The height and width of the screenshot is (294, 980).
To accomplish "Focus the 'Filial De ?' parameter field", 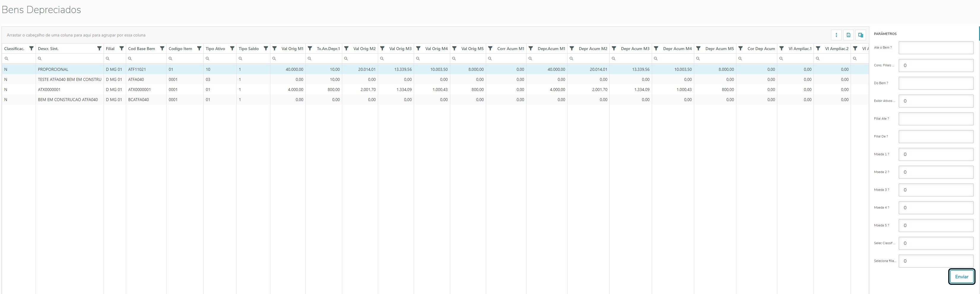I will tap(936, 136).
